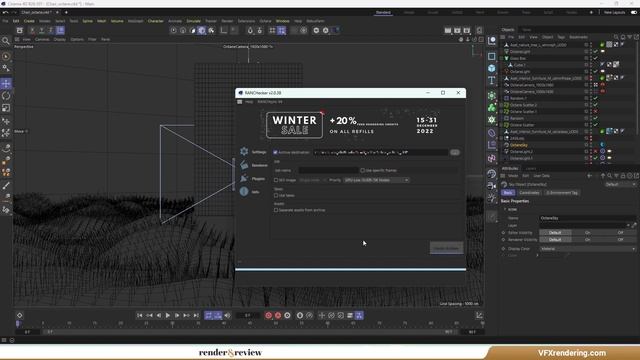Image resolution: width=640 pixels, height=360 pixels.
Task: Open the Display Color dropdown
Action: pyautogui.click(x=588, y=249)
